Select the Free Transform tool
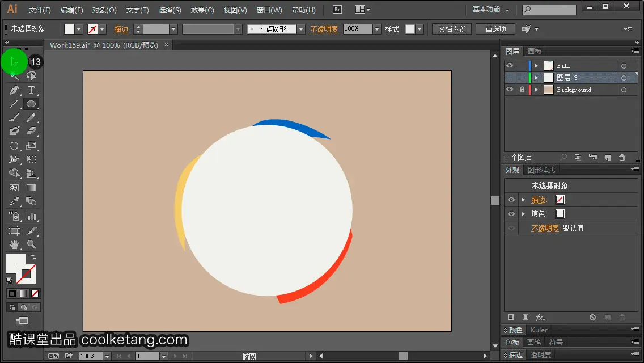The width and height of the screenshot is (644, 363). click(x=31, y=159)
